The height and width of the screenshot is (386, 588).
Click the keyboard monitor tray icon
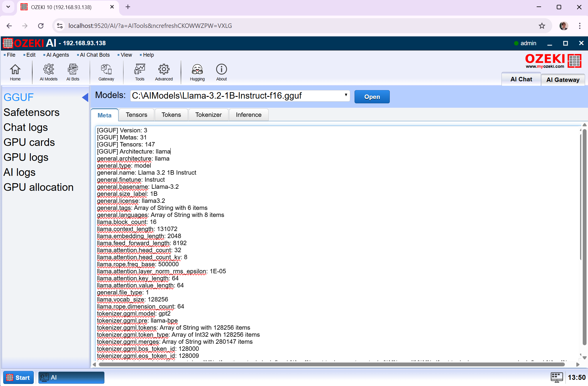coord(557,377)
